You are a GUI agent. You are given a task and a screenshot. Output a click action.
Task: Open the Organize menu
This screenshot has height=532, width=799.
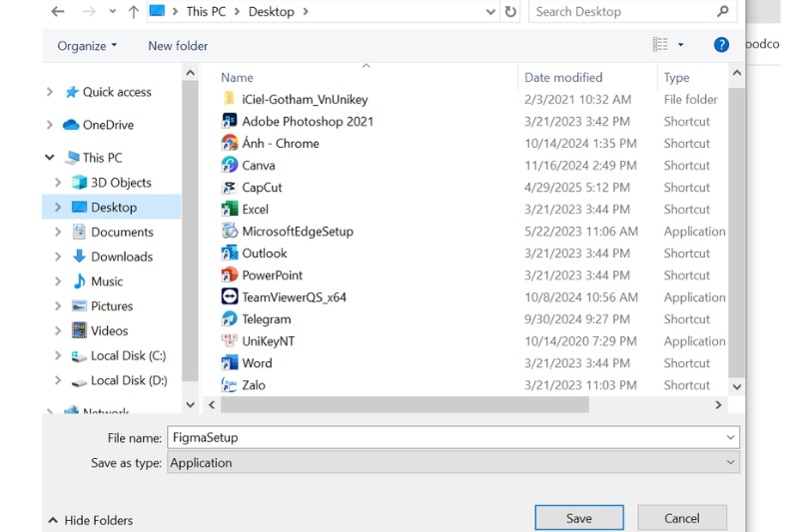click(x=87, y=46)
